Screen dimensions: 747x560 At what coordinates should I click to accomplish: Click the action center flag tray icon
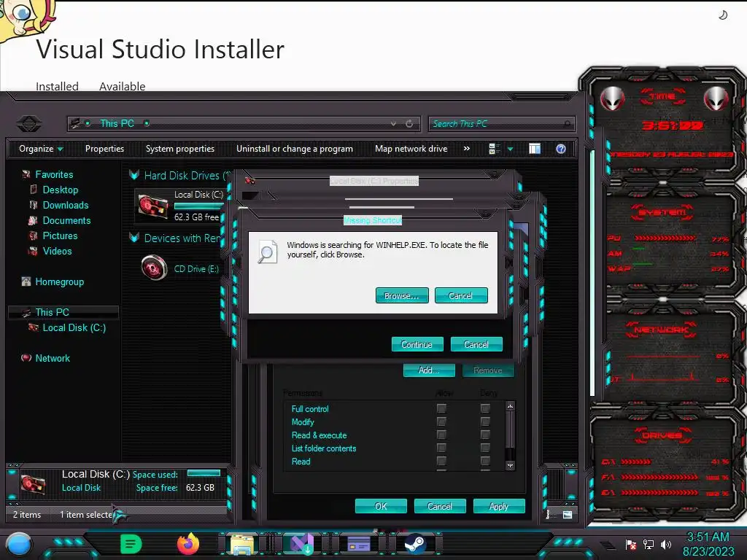(631, 545)
